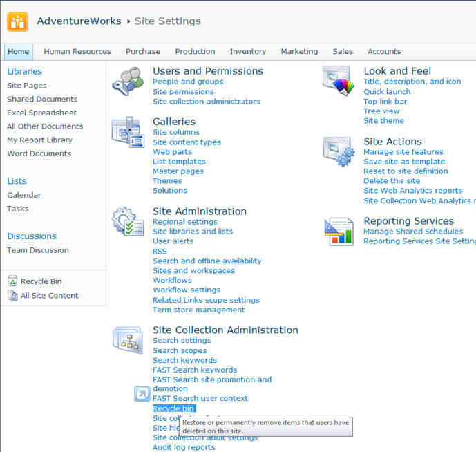Image resolution: width=476 pixels, height=452 pixels.
Task: Open the Accounts tab
Action: (384, 51)
